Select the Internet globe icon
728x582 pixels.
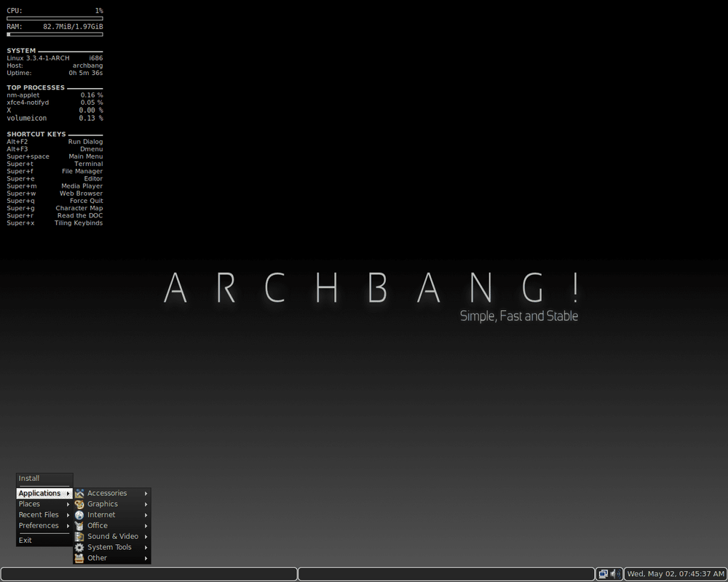coord(79,514)
